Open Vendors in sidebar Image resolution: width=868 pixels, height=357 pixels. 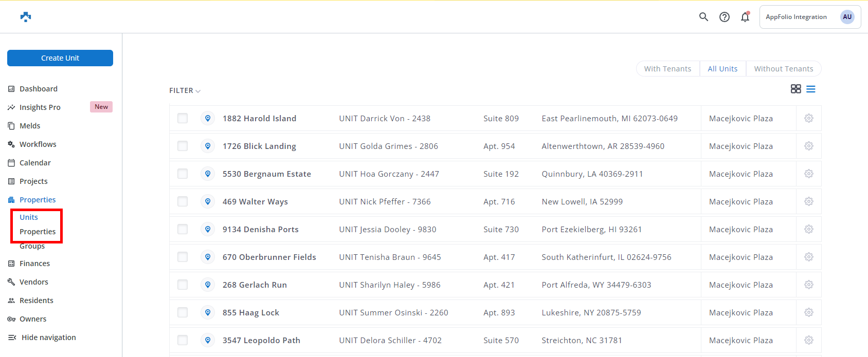28,282
